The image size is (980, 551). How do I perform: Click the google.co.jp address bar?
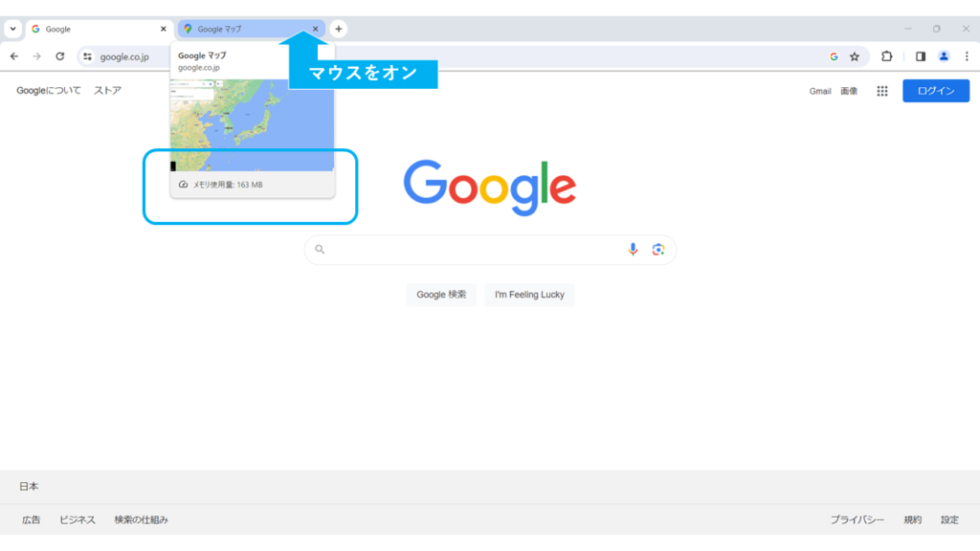[x=473, y=56]
